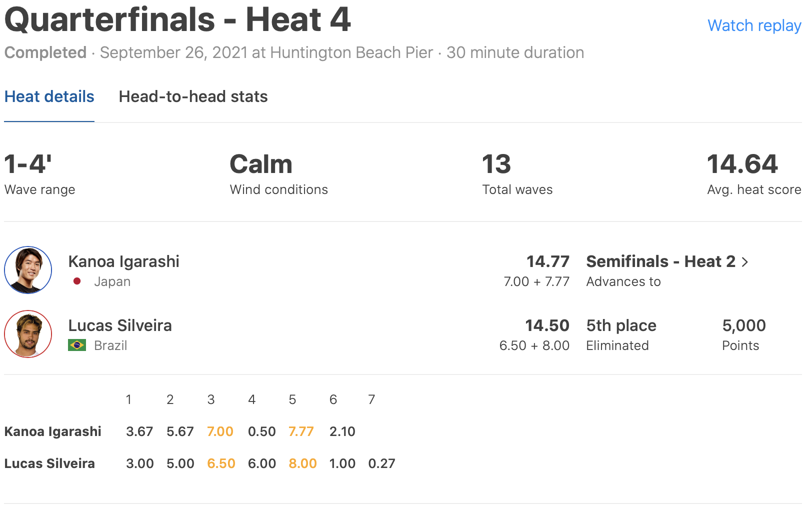Click Silveira's highlighted 8.00 wave score
The image size is (812, 511).
(302, 463)
